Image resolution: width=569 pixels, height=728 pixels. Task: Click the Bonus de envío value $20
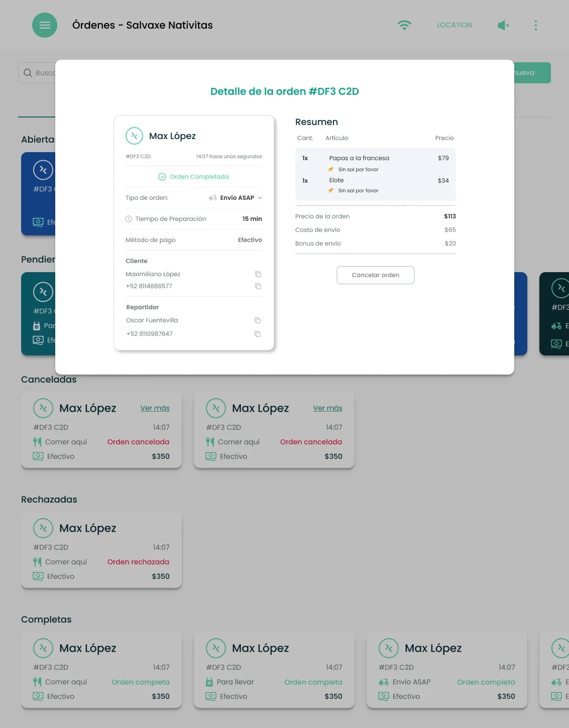pos(450,244)
